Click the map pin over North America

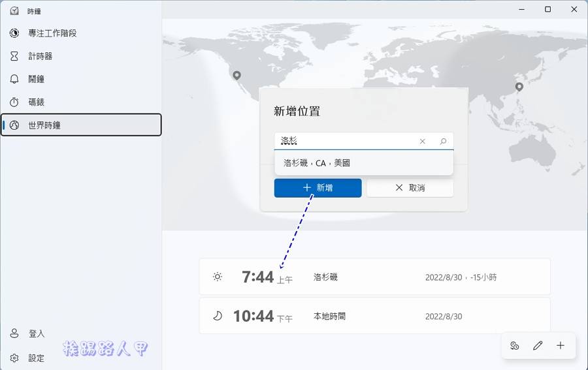(237, 76)
